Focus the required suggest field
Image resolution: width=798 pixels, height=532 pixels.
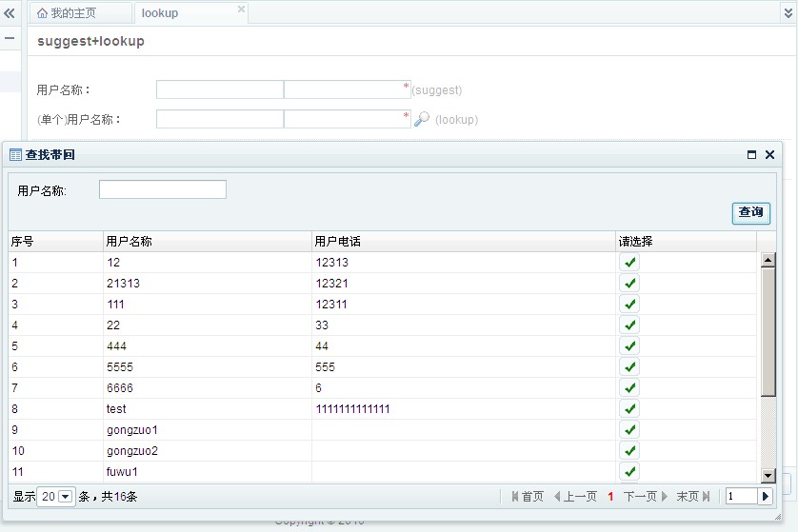347,89
